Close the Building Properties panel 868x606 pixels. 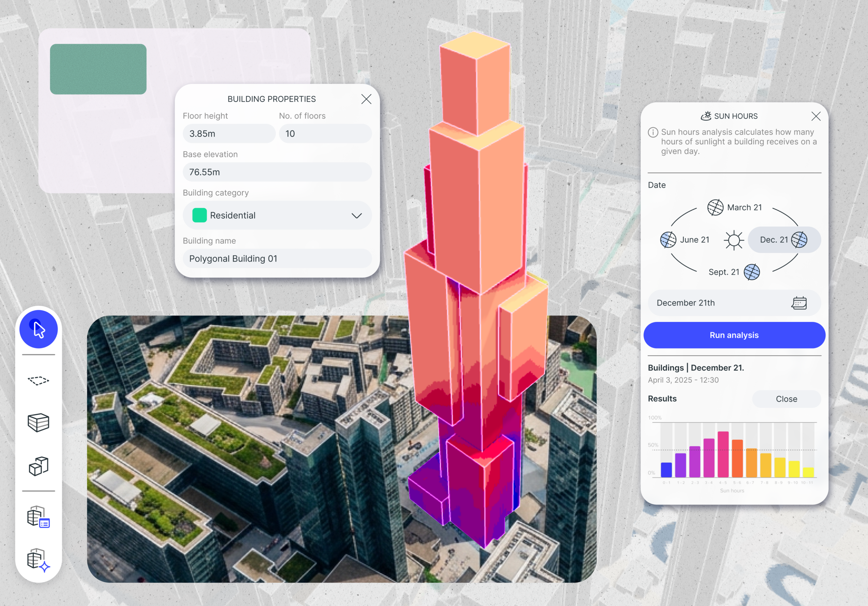[366, 99]
